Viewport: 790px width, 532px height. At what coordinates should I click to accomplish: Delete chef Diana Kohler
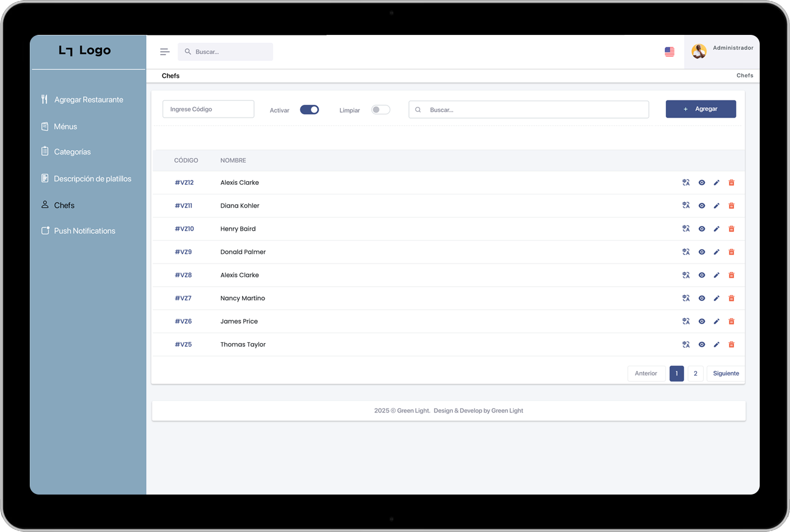[731, 206]
